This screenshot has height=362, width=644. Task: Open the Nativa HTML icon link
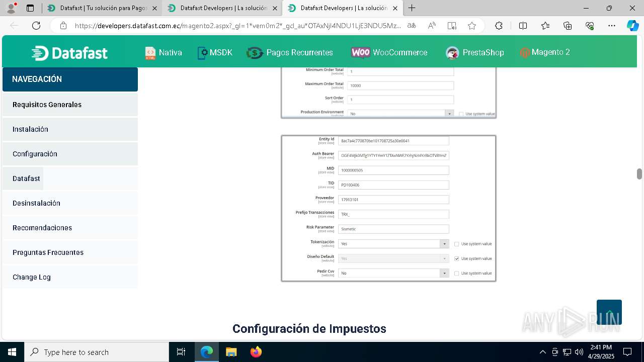(150, 53)
